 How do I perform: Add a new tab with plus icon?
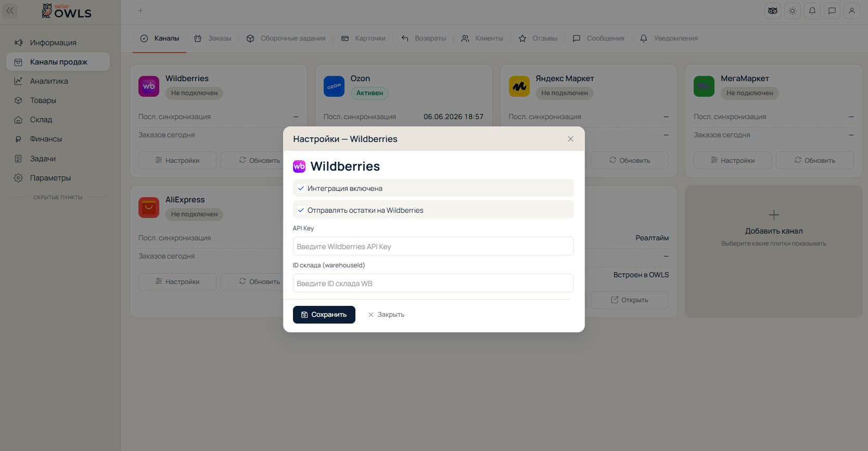[x=141, y=11]
